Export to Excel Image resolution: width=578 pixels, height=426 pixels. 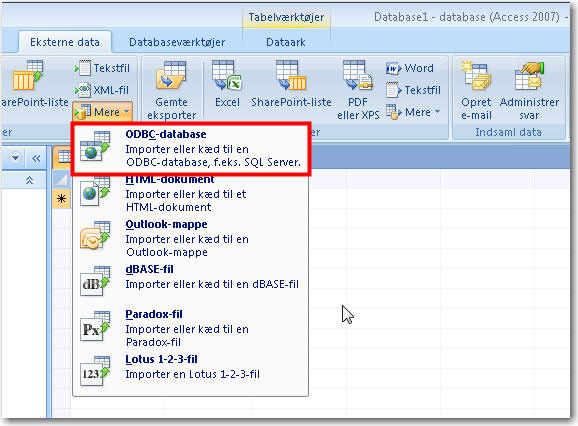click(227, 84)
